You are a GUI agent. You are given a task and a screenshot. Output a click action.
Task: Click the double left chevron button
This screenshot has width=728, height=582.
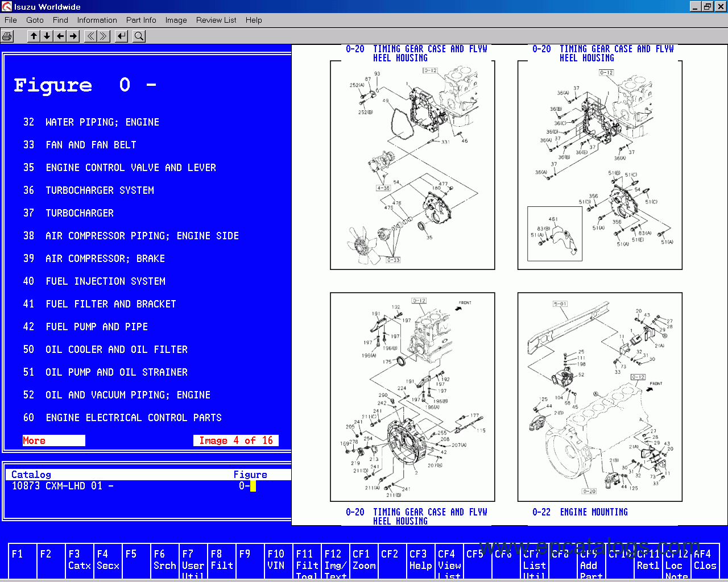click(90, 36)
